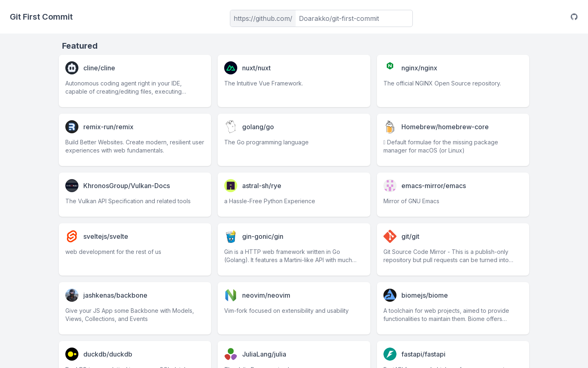Click the remix-run/remix R logo
Viewport: 588px width, 368px height.
72,127
